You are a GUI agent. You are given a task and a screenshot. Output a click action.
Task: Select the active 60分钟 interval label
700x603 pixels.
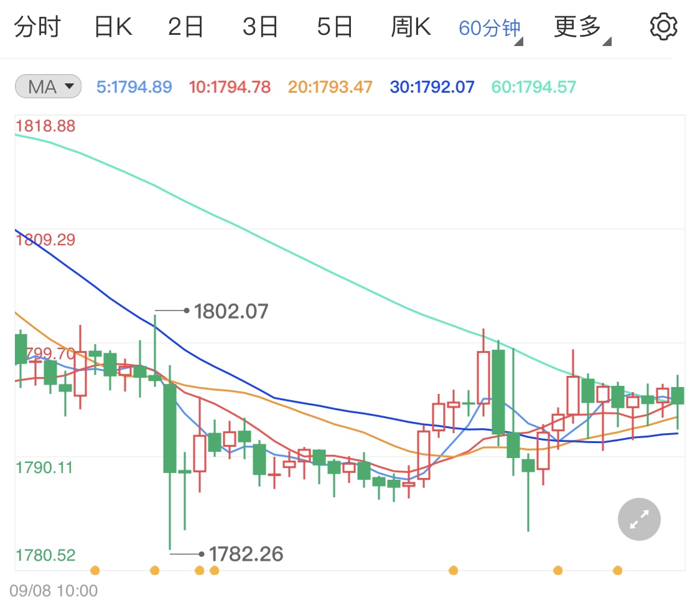pyautogui.click(x=489, y=26)
